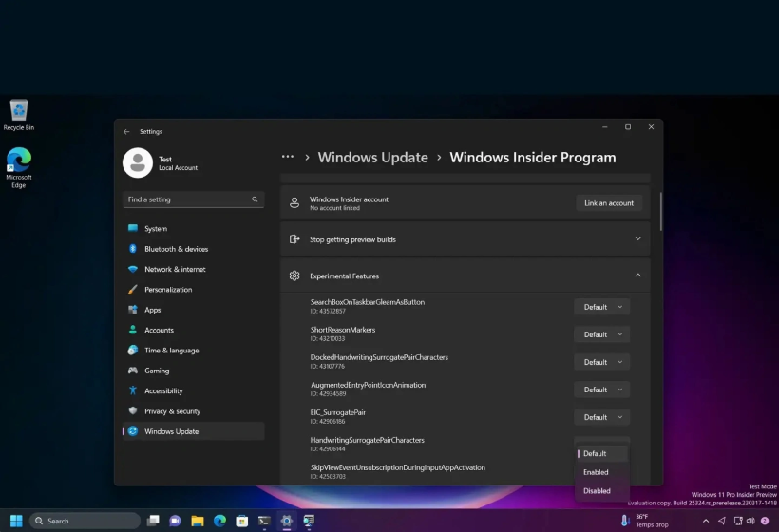779x532 pixels.
Task: Click Windows Update in the breadcrumb
Action: click(x=372, y=158)
